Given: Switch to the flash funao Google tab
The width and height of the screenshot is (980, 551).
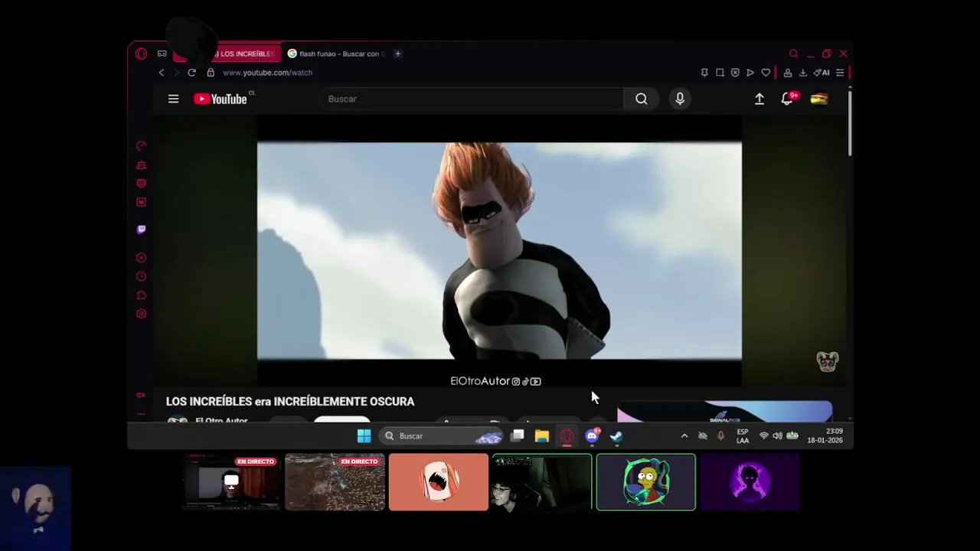Looking at the screenshot, I should click(336, 54).
